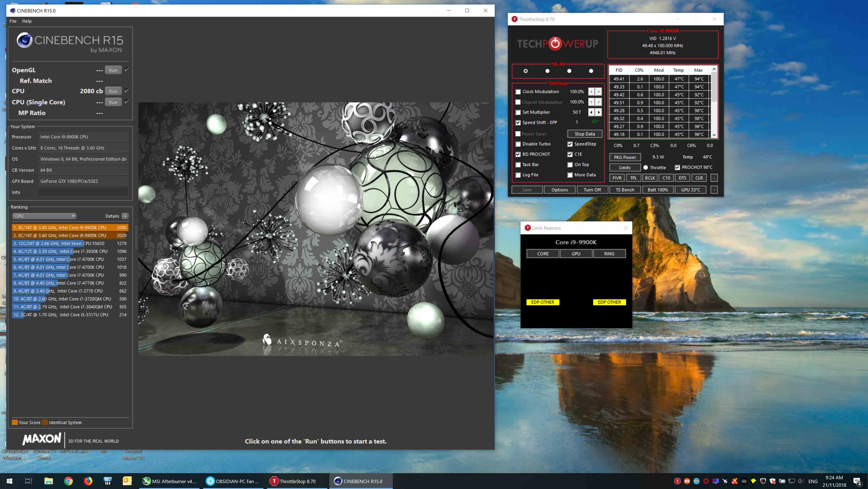Run the CPU benchmark test

pos(113,91)
